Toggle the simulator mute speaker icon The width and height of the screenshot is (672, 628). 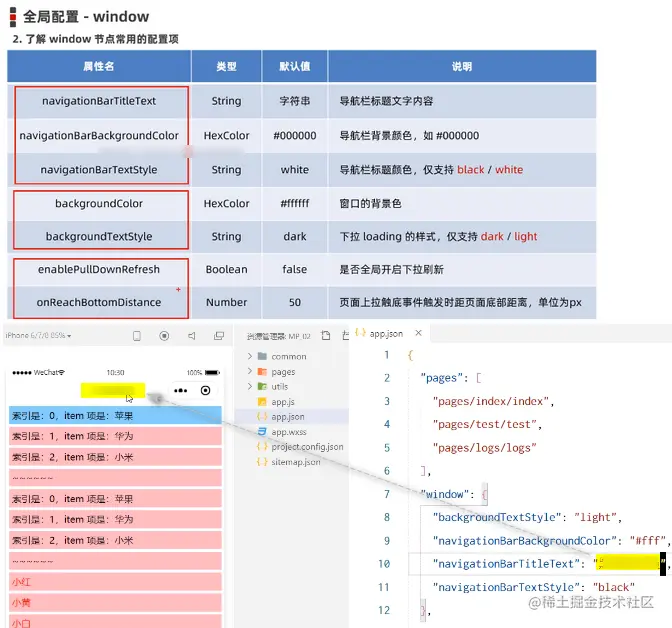coord(192,336)
